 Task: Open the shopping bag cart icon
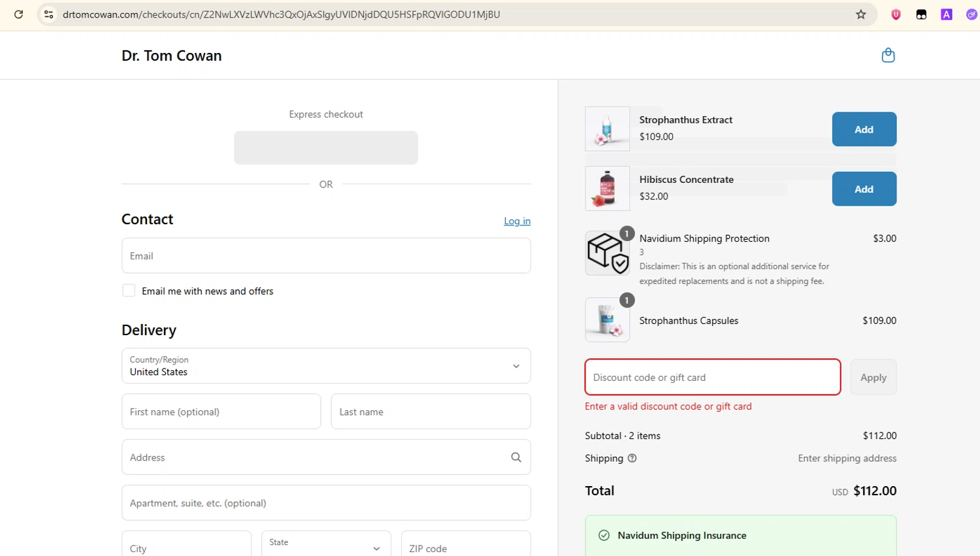888,56
